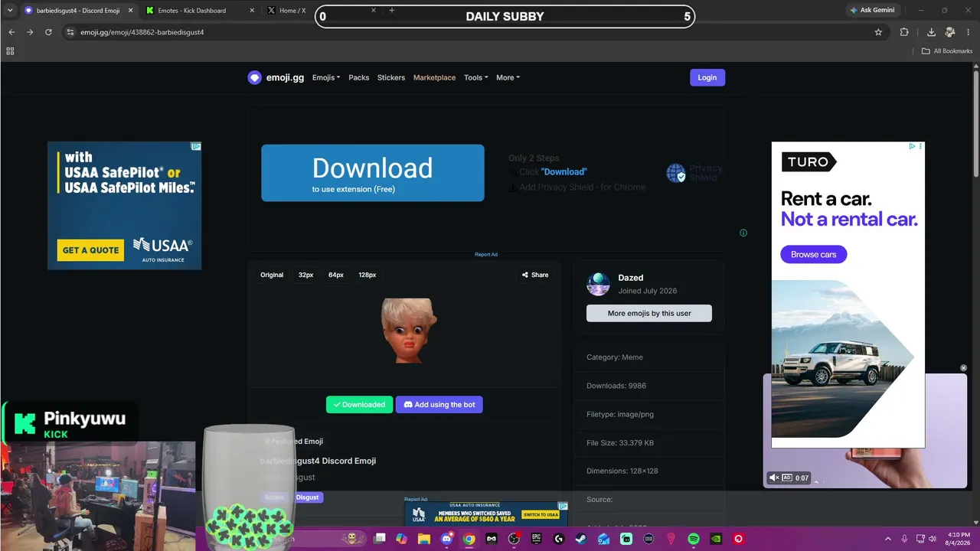The height and width of the screenshot is (551, 980).
Task: Open More emojis by this user
Action: point(649,313)
